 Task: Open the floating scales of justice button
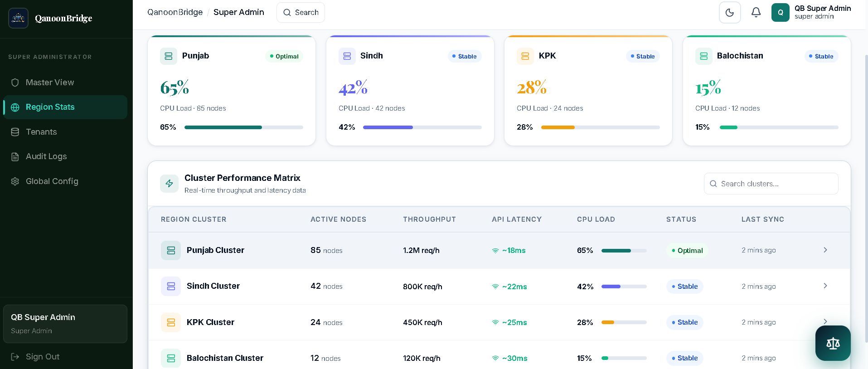(833, 343)
